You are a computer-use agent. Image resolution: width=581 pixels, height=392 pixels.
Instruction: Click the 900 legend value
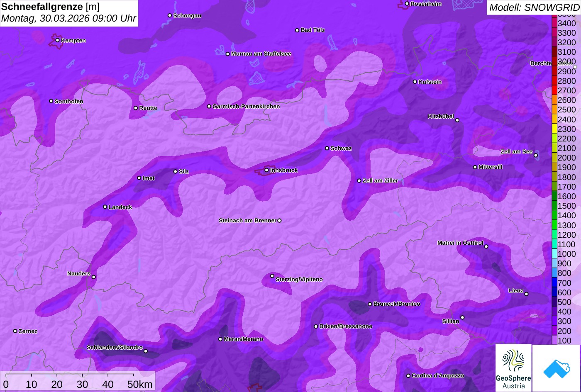(x=564, y=263)
